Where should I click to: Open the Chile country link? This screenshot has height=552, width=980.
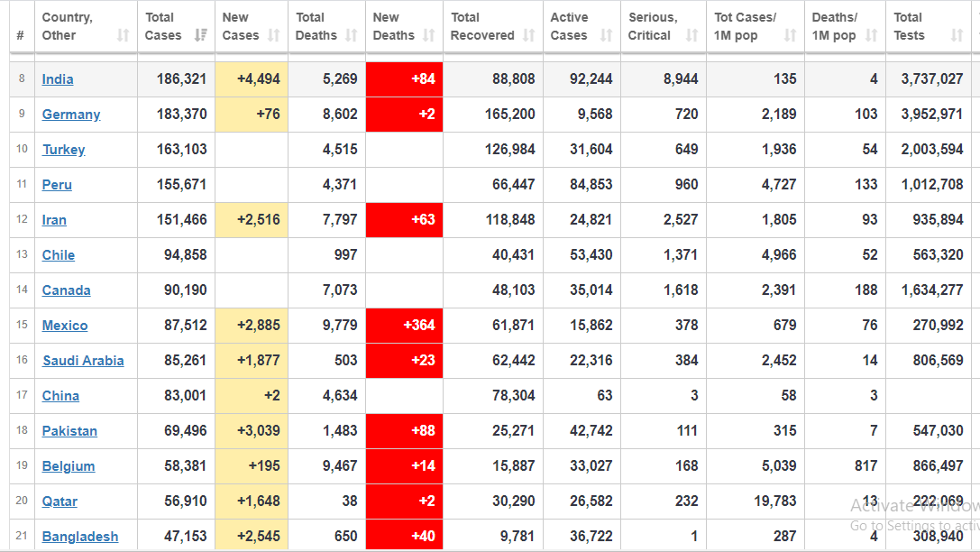pos(59,255)
